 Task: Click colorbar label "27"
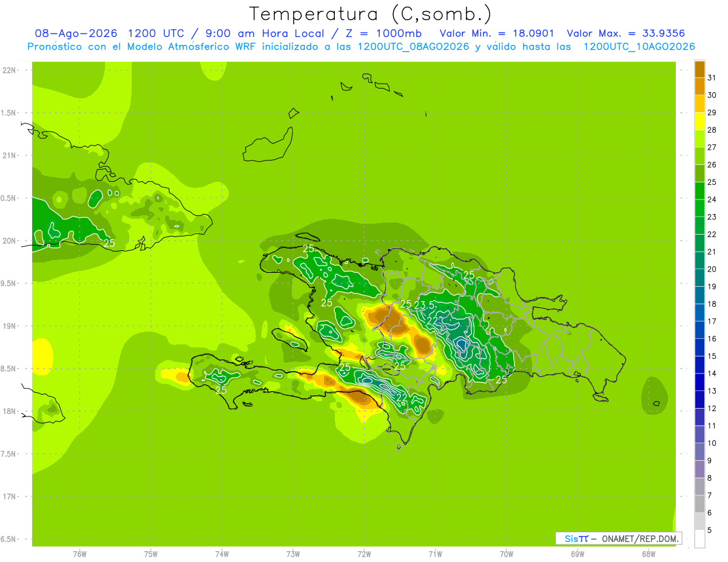click(712, 147)
